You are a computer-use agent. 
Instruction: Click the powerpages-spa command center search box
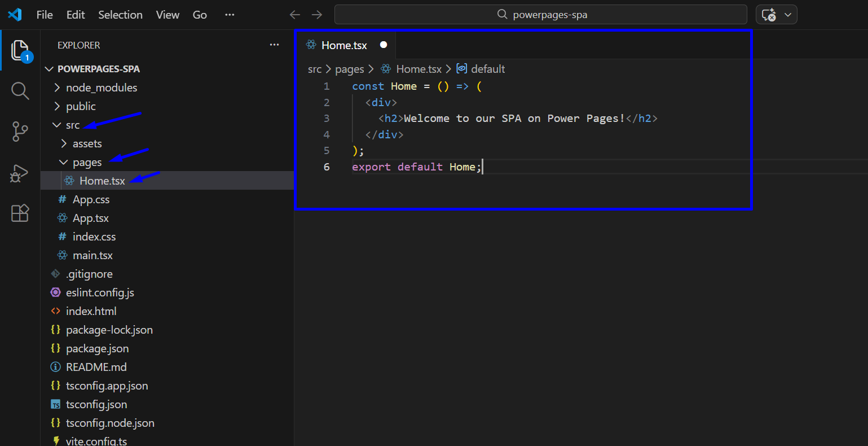[540, 15]
